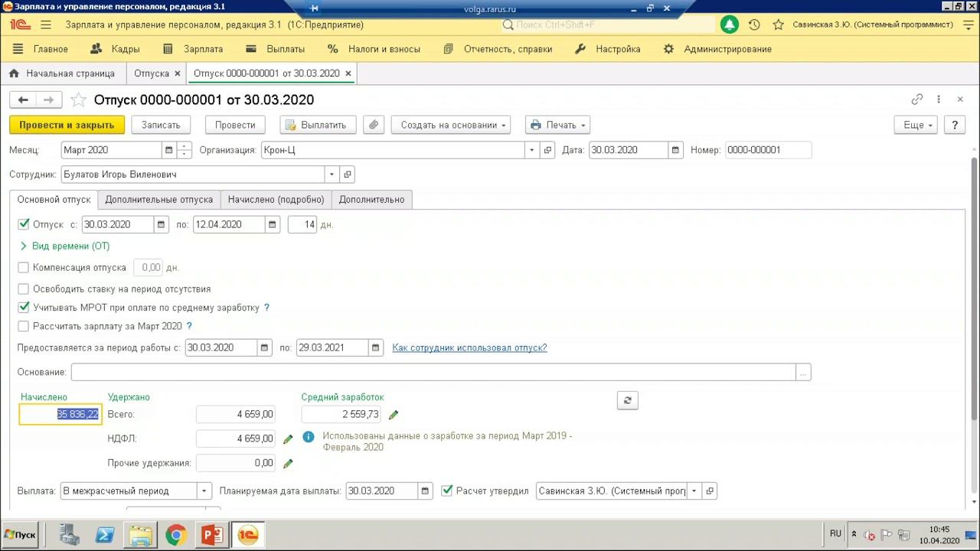Open the sections hamburger menu beside the 1C logo
Viewport: 980px width, 551px height.
[46, 24]
